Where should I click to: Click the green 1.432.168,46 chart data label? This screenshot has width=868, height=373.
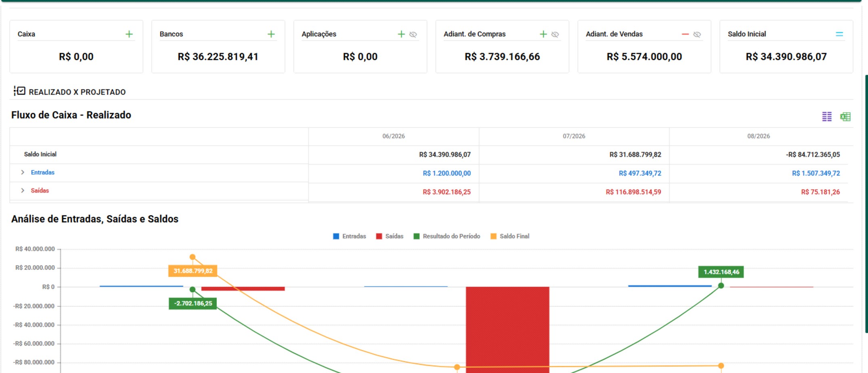coord(721,272)
